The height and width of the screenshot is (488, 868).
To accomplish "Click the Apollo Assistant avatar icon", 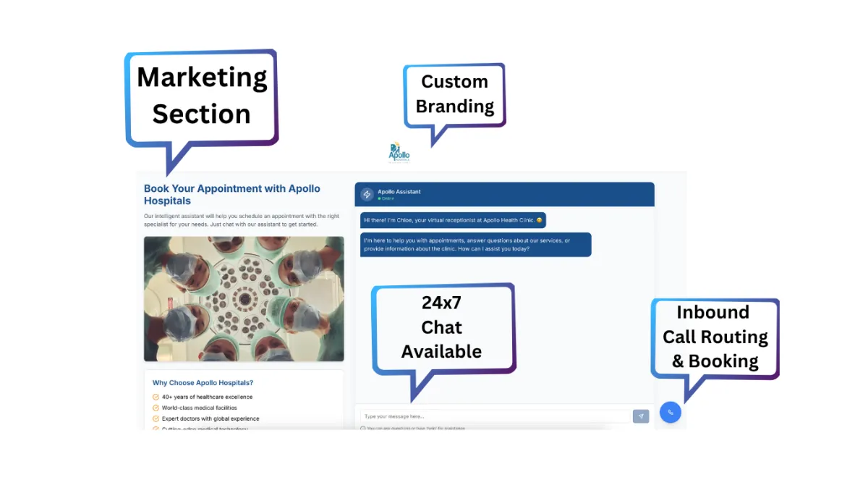I will [367, 194].
